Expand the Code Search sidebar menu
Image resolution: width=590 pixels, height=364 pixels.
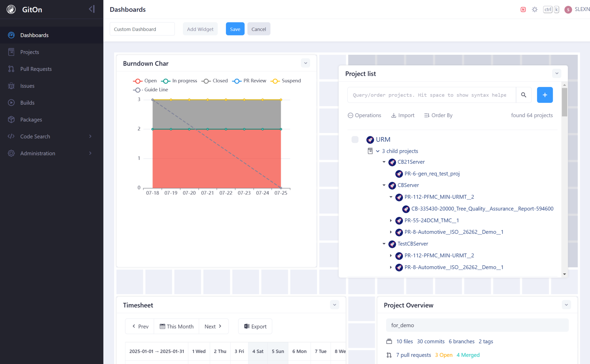(52, 136)
